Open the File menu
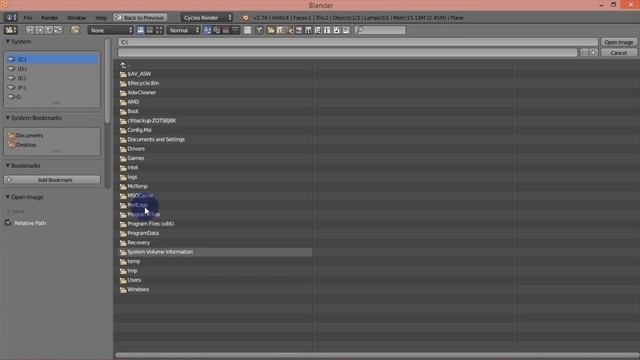640x360 pixels. pos(27,18)
